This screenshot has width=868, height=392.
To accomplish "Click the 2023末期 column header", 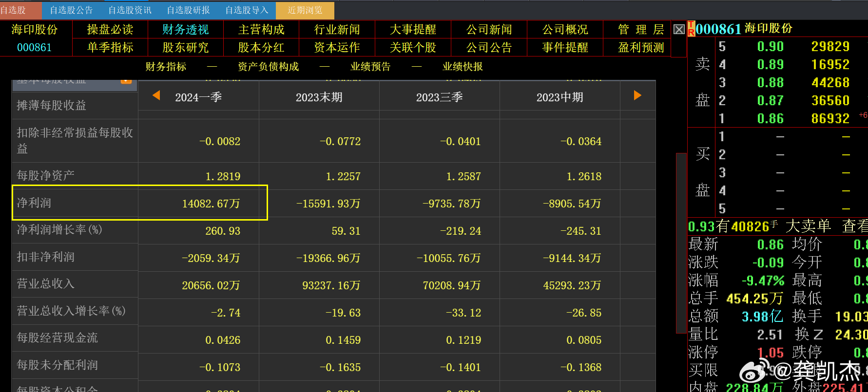I will click(319, 97).
